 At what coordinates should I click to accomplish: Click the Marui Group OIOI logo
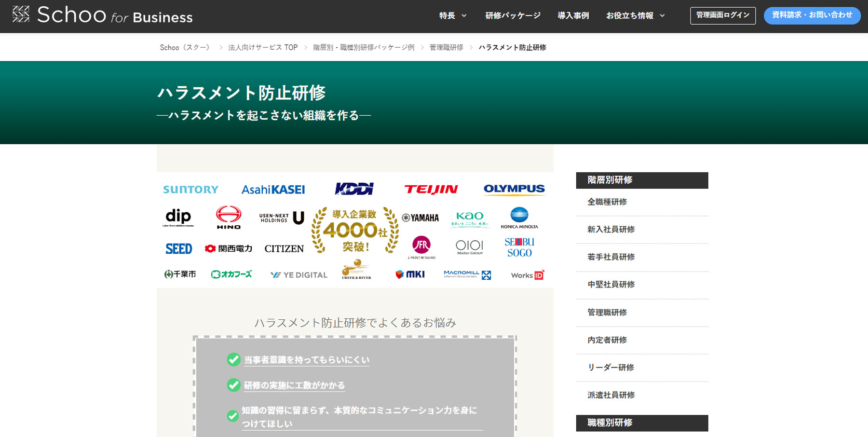pyautogui.click(x=470, y=247)
